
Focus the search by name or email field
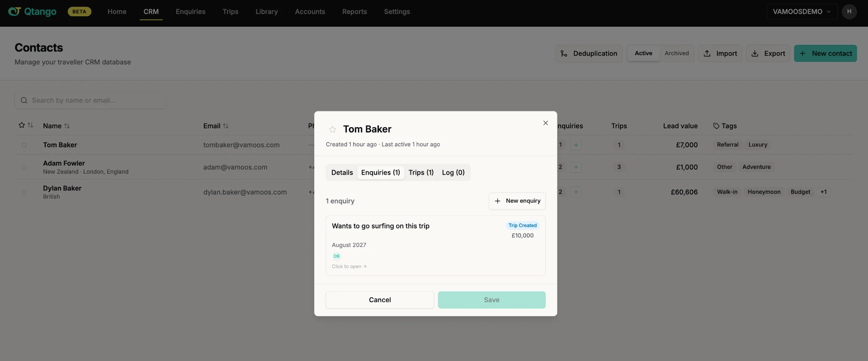[90, 100]
